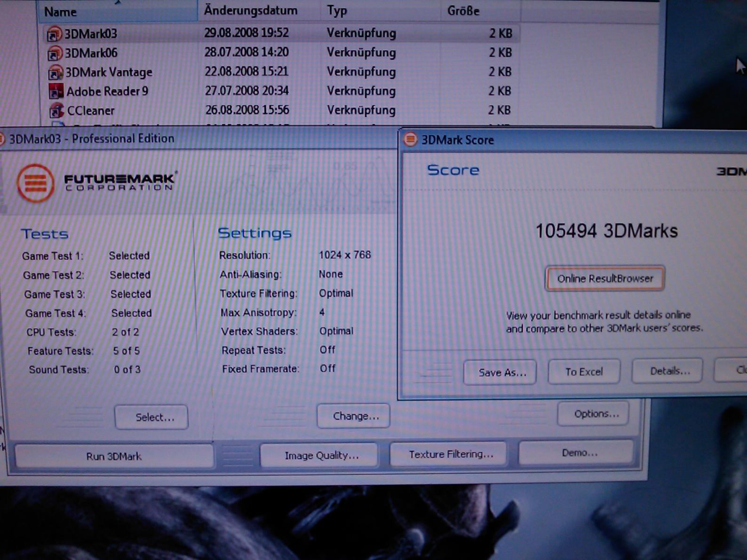747x560 pixels.
Task: Export score with To Excel button
Action: [x=584, y=371]
